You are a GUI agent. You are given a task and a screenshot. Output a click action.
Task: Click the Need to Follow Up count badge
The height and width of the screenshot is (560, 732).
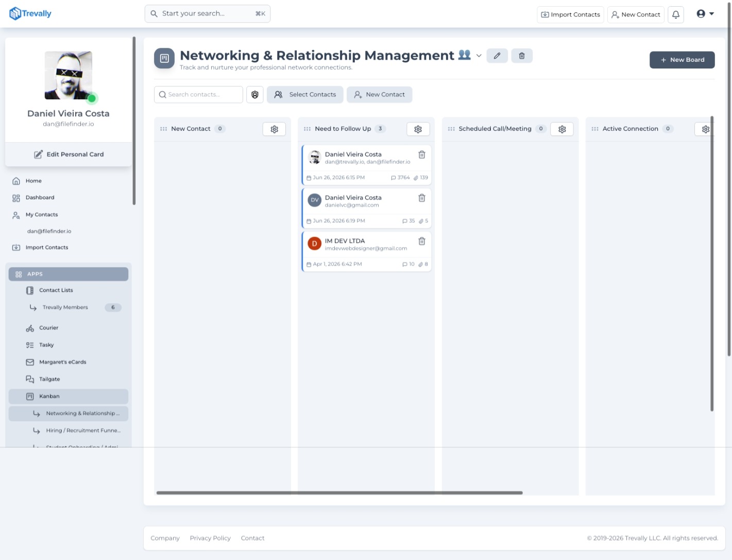(x=380, y=129)
